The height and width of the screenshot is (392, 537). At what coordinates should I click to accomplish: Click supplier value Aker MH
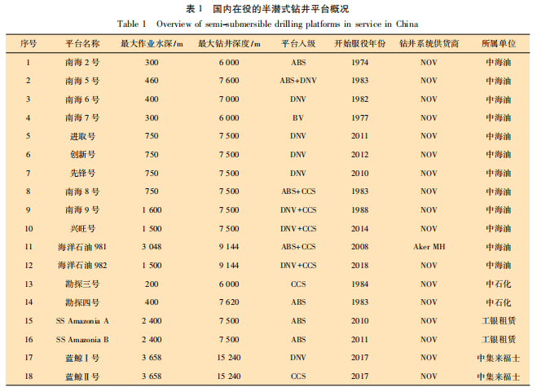(429, 247)
